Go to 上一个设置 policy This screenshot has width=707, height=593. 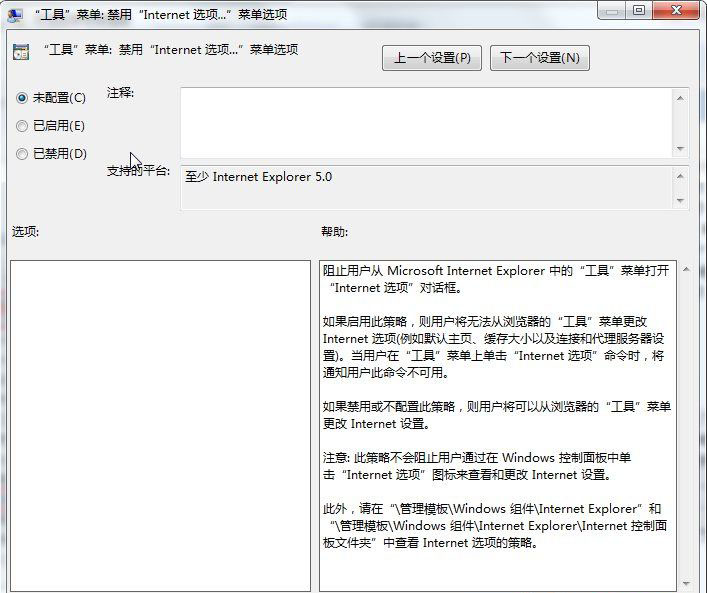pyautogui.click(x=431, y=58)
